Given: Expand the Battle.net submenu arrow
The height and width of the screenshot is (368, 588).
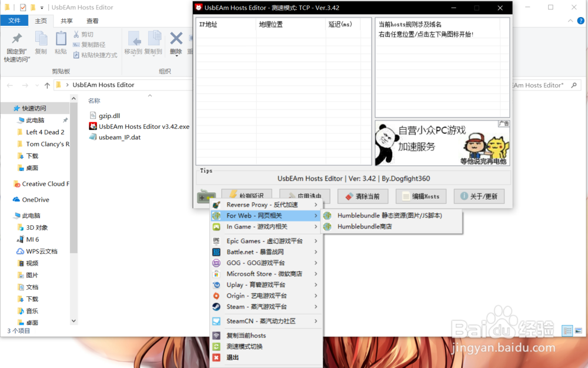Looking at the screenshot, I should click(x=316, y=252).
